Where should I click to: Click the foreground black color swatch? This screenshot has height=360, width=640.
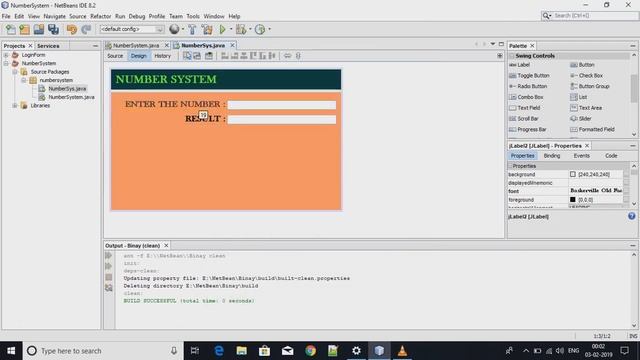(x=573, y=200)
